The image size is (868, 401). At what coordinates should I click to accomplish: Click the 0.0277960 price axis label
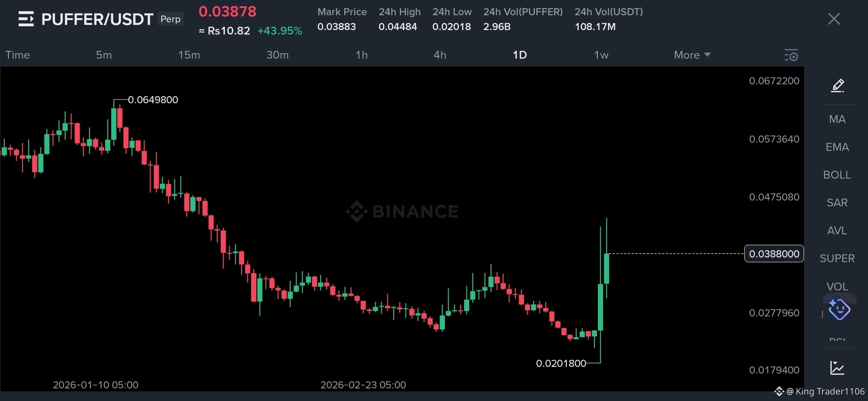774,313
